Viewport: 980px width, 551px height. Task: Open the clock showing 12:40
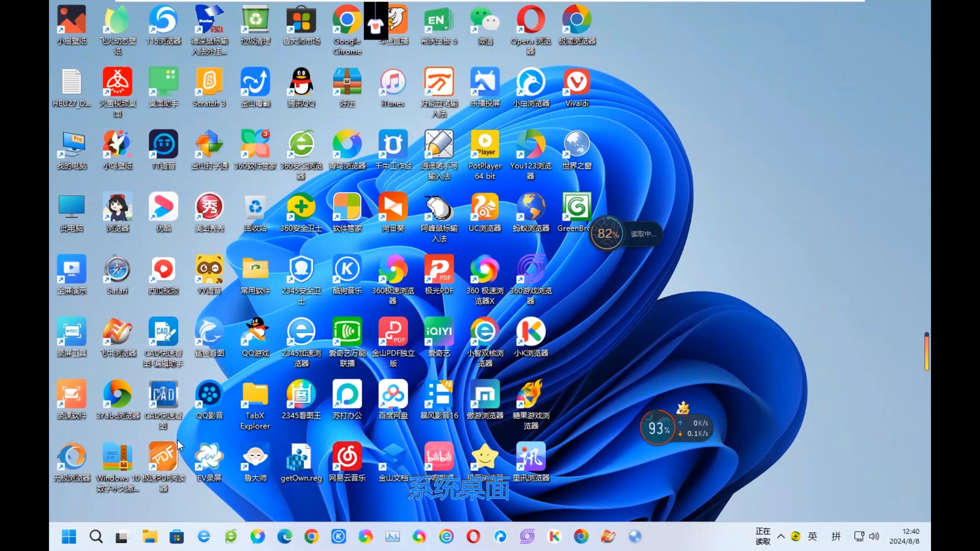coord(905,536)
